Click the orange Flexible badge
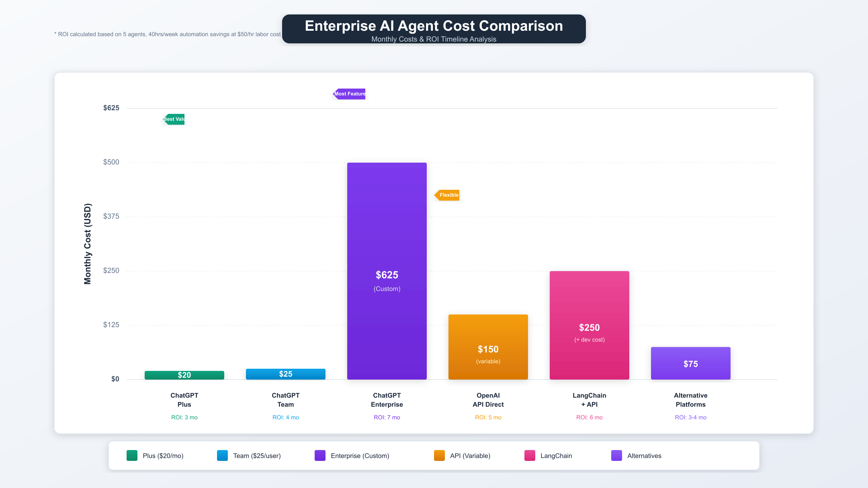The width and height of the screenshot is (868, 488). (x=447, y=195)
